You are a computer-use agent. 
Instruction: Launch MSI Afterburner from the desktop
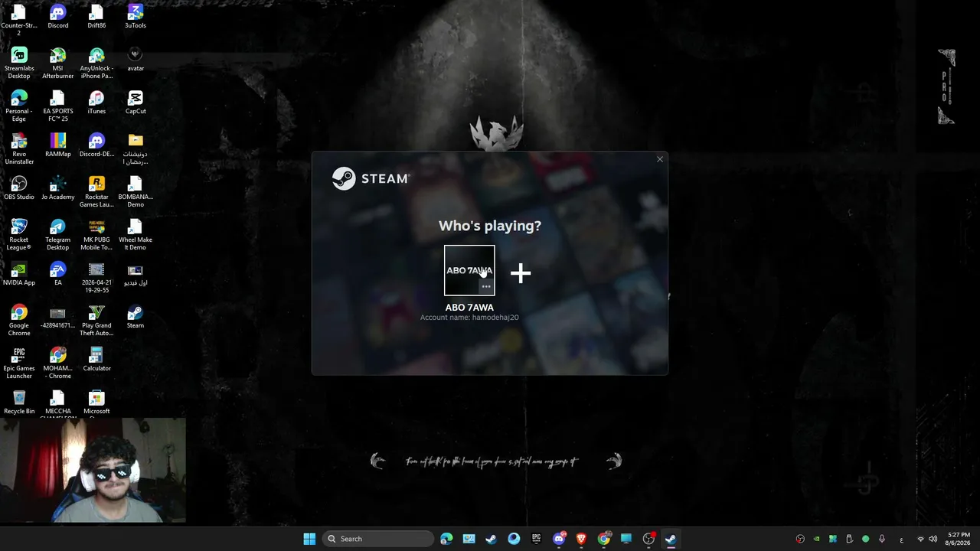[x=57, y=64]
